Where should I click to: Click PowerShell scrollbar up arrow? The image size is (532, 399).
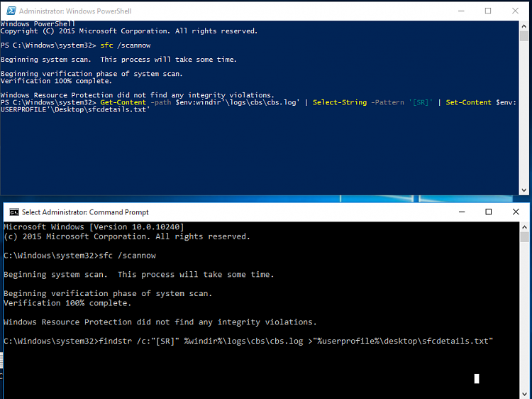[x=524, y=26]
